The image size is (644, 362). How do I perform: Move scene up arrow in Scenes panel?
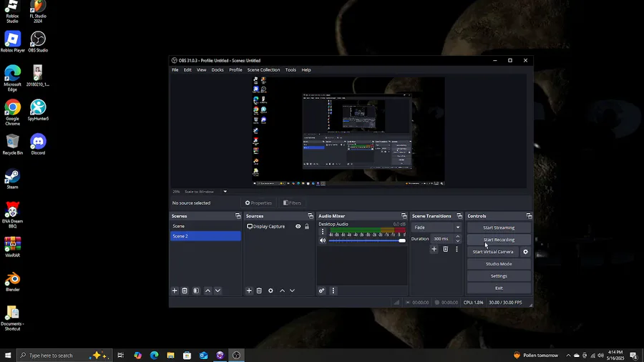coord(208,290)
